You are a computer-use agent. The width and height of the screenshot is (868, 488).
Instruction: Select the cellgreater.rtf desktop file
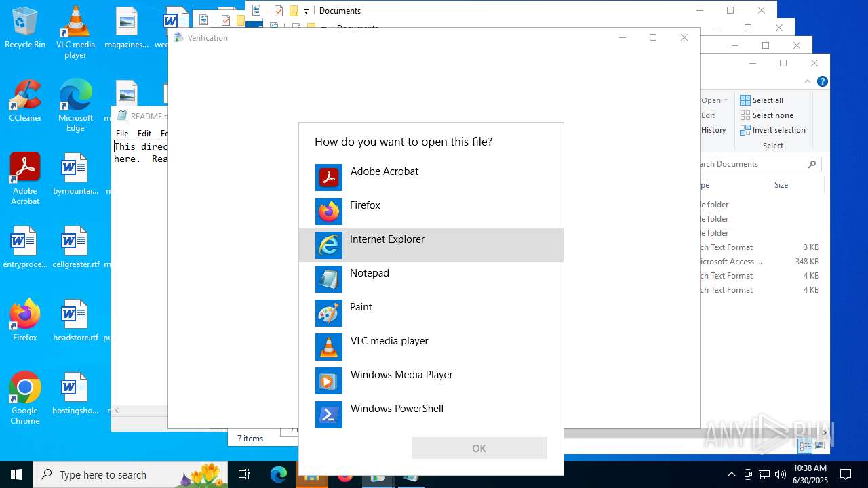pos(75,247)
